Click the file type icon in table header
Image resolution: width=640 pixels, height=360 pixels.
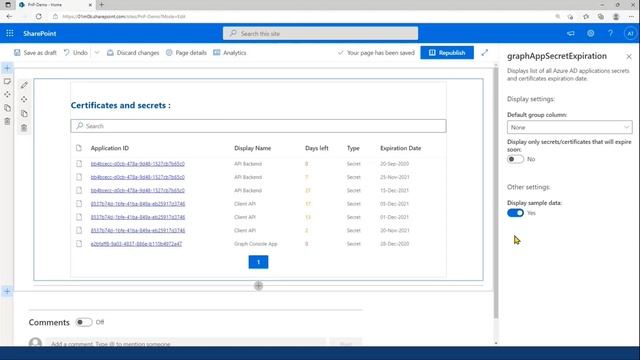(x=79, y=148)
